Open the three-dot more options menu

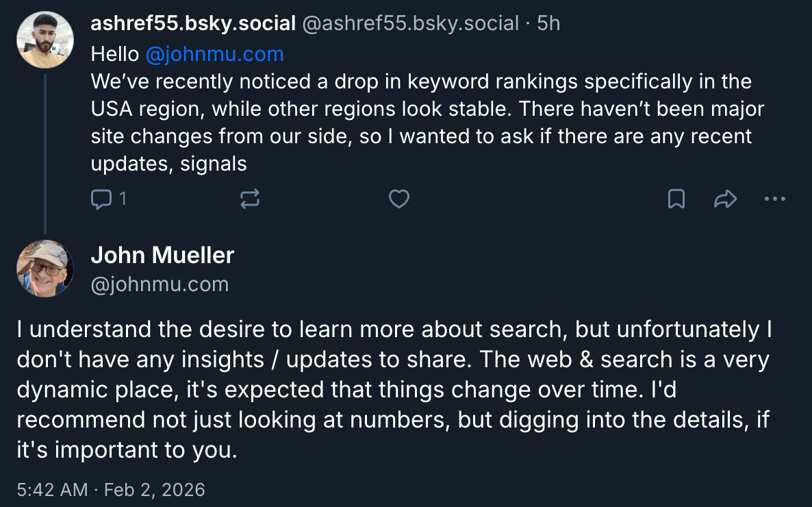774,199
